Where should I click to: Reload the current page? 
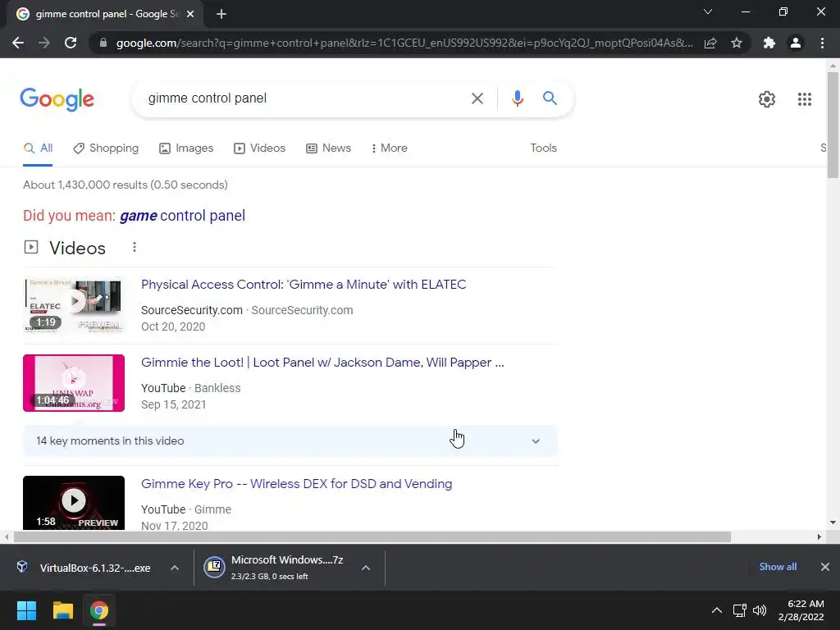[71, 43]
